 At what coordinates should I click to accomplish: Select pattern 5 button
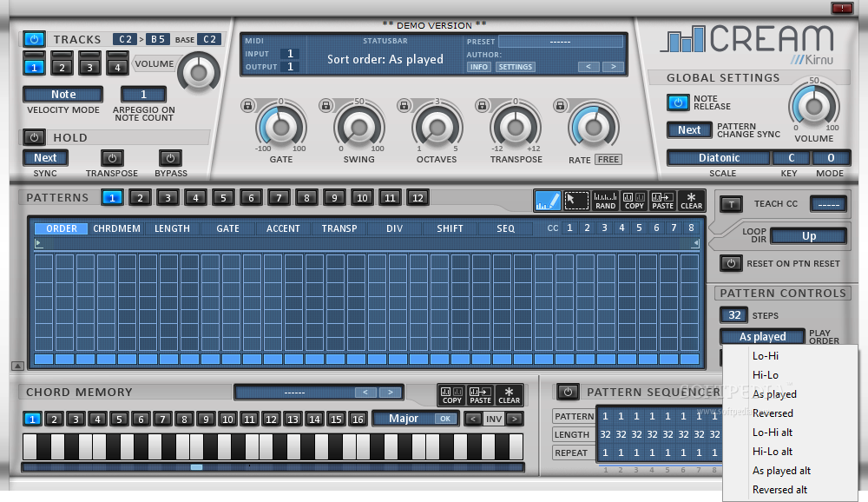223,198
